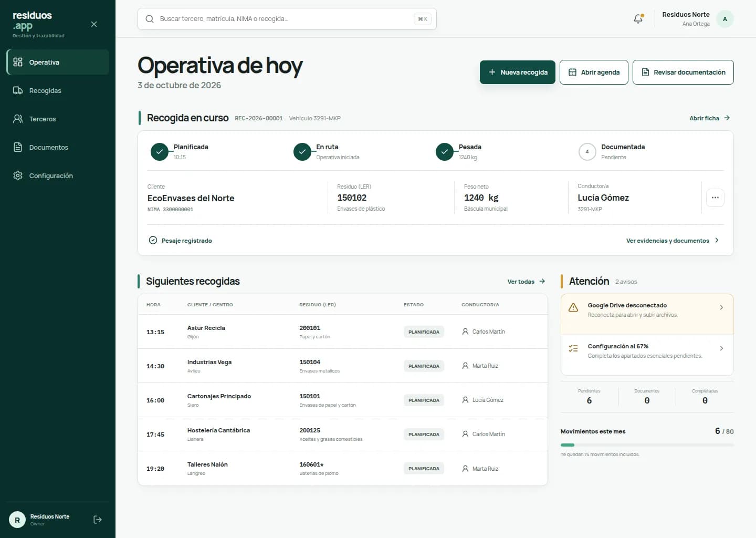Click the checklist icon for Configuración al 67%
The height and width of the screenshot is (538, 756).
coord(573,348)
